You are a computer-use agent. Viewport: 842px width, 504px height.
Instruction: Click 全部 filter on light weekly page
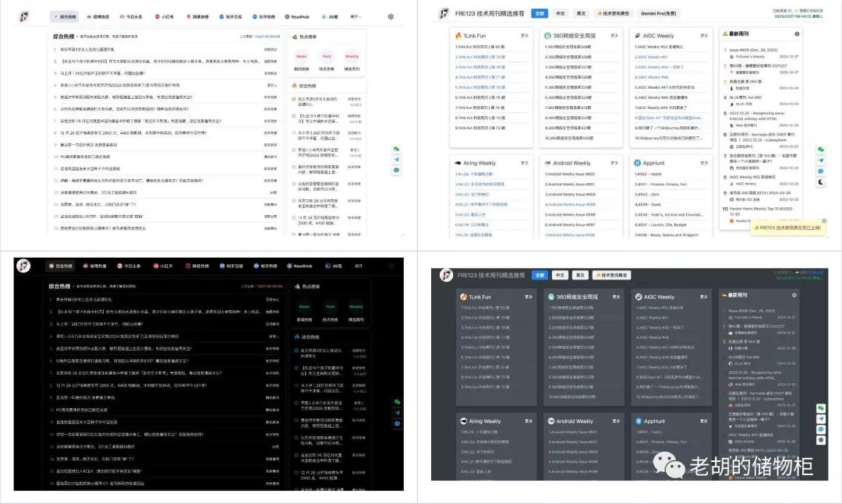(540, 13)
